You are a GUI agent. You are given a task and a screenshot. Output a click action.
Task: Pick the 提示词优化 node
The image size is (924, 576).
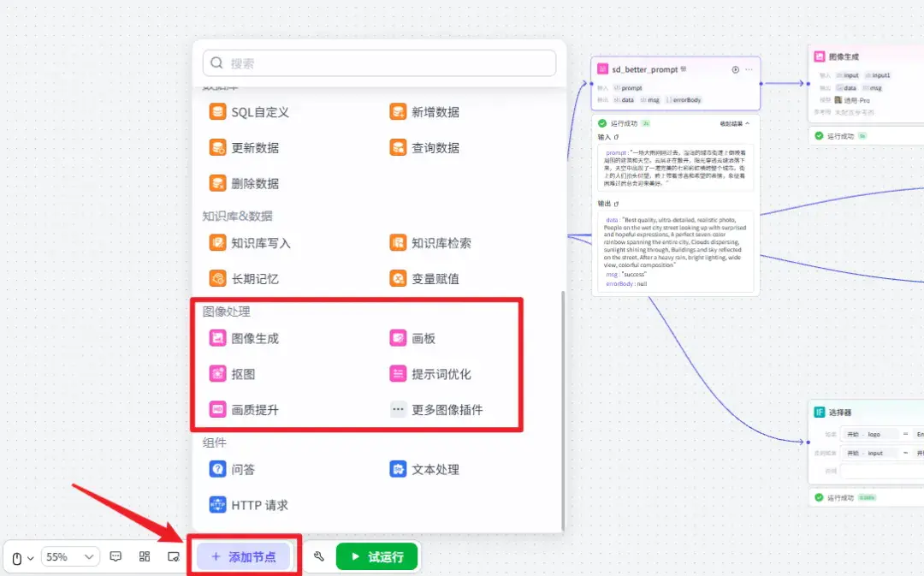click(x=430, y=374)
